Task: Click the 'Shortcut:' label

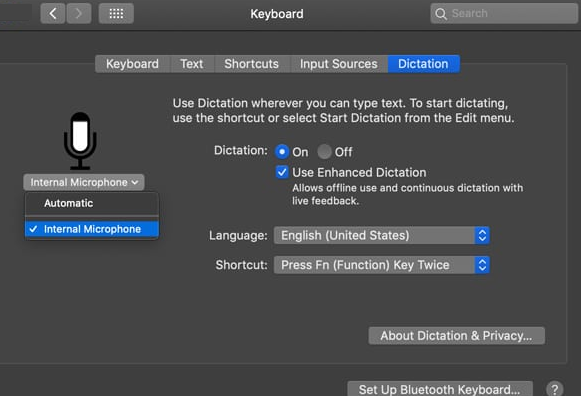Action: click(242, 265)
